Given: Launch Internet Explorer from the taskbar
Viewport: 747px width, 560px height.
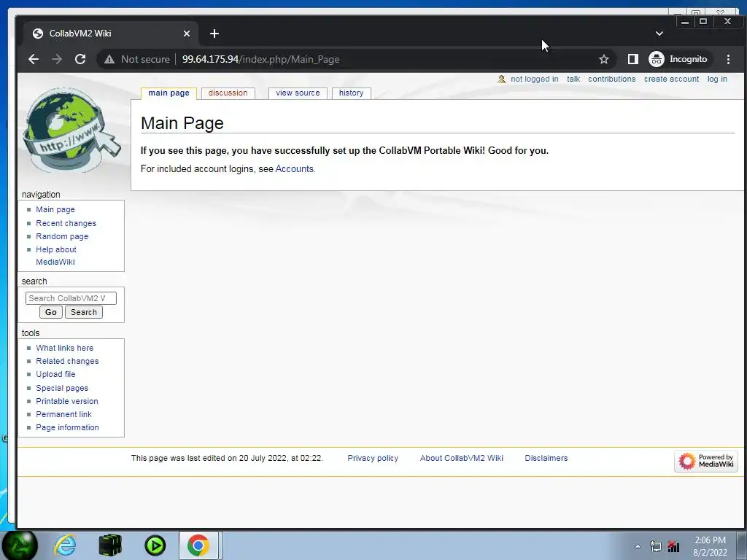Looking at the screenshot, I should [65, 545].
